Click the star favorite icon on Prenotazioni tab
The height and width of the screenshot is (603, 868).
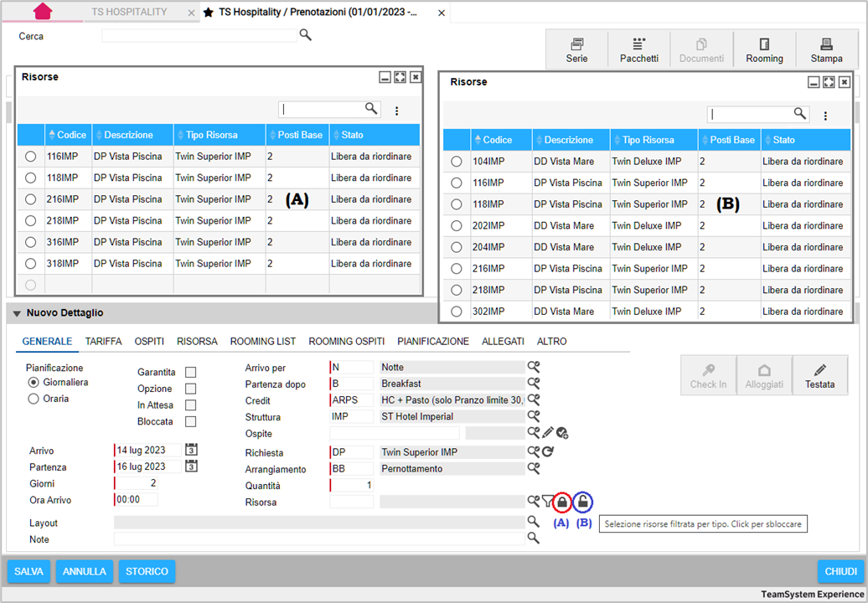pyautogui.click(x=208, y=13)
